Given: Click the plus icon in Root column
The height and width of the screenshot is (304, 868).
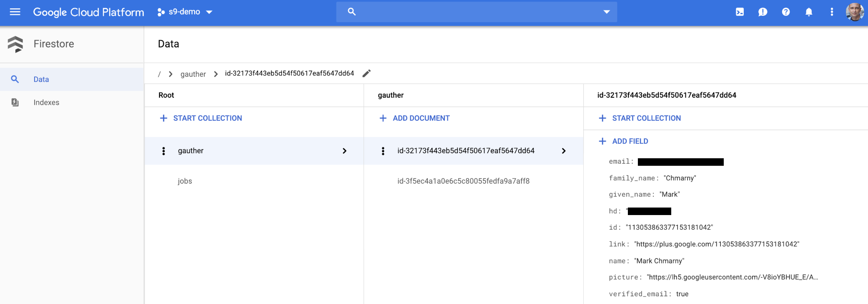Looking at the screenshot, I should click(163, 118).
